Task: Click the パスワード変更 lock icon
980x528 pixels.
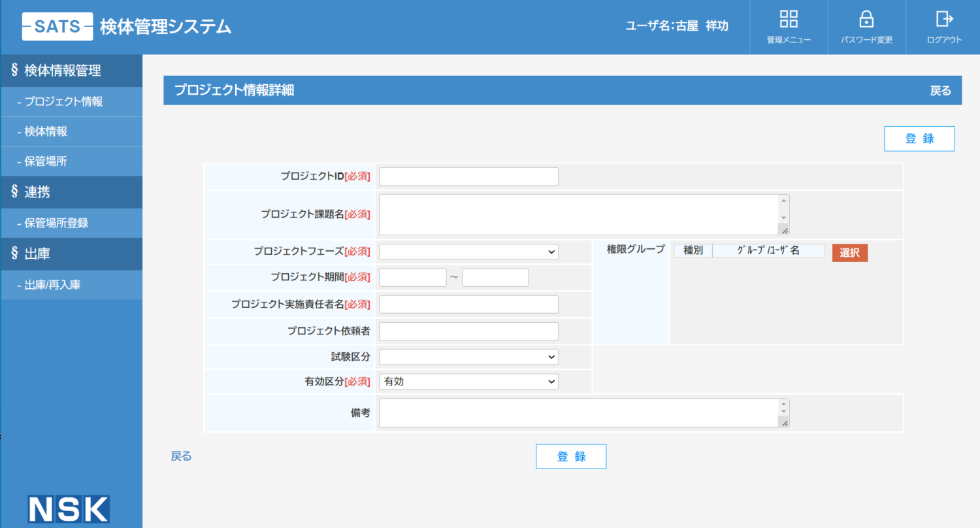Action: (x=866, y=19)
